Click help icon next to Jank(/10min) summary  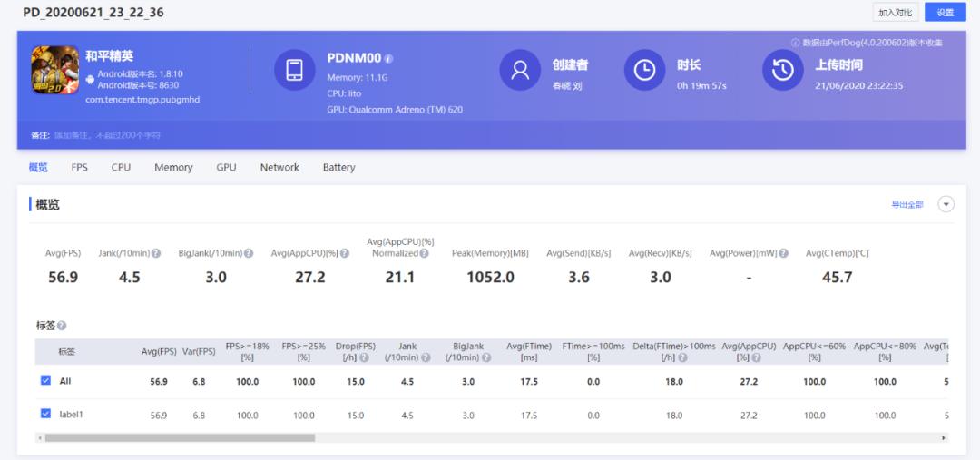[156, 253]
